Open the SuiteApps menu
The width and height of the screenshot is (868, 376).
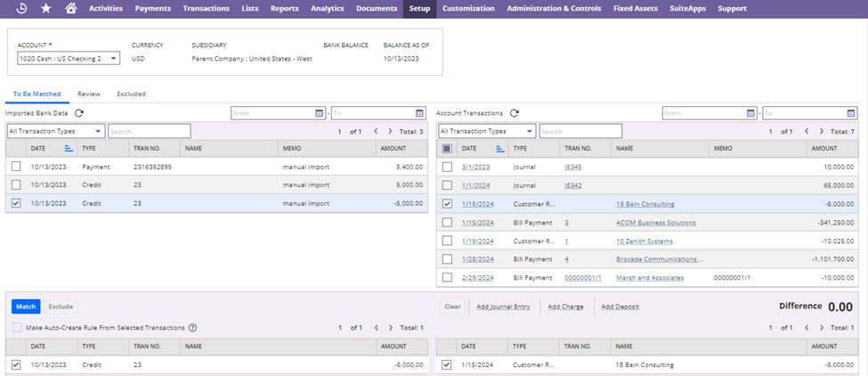click(687, 8)
